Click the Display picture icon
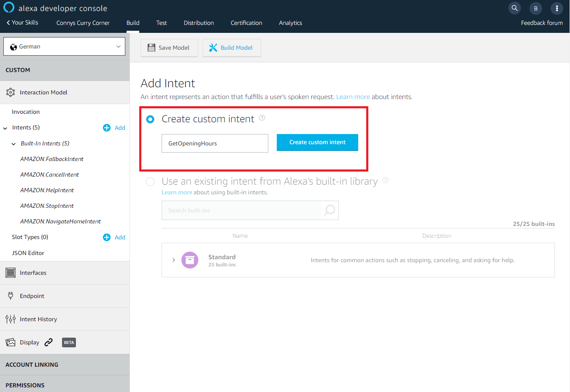 point(11,342)
